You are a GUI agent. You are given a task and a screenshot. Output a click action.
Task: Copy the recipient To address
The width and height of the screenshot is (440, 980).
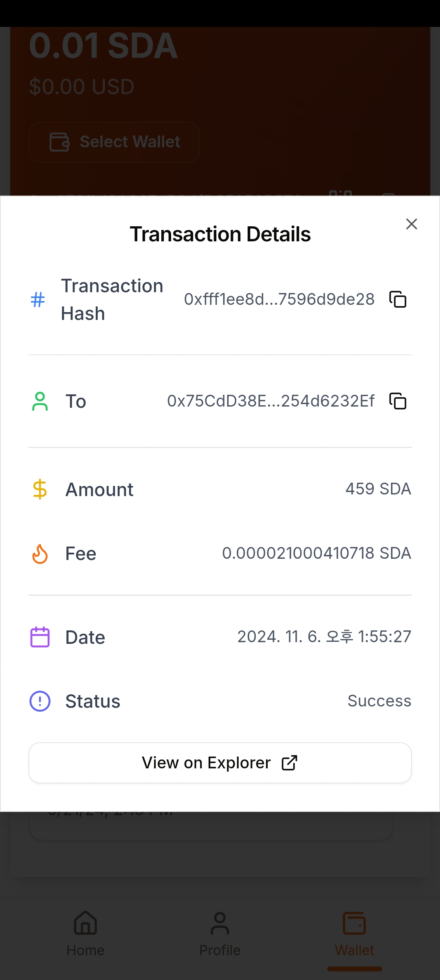click(398, 401)
